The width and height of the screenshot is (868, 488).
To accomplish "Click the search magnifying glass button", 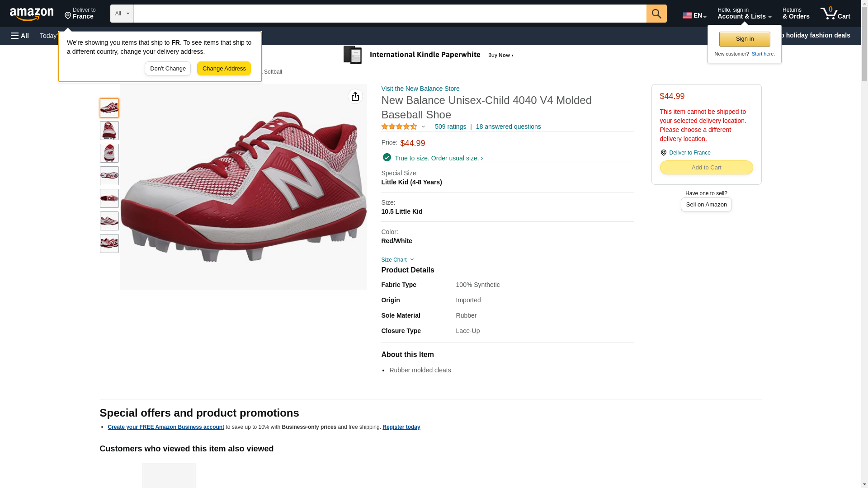I will pyautogui.click(x=656, y=14).
